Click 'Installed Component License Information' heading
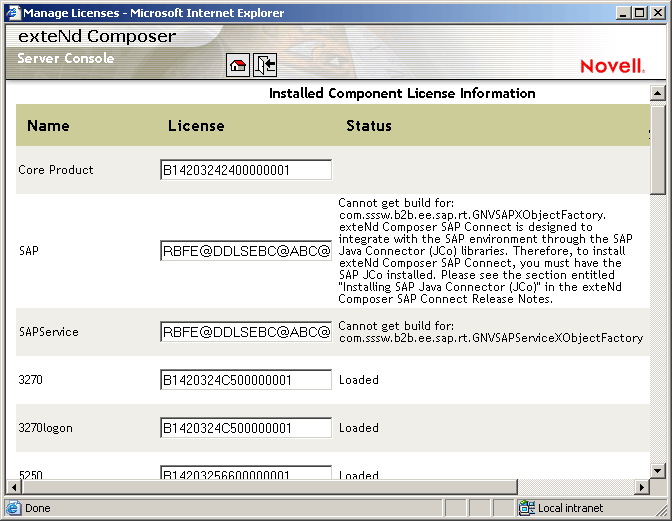 coord(402,93)
